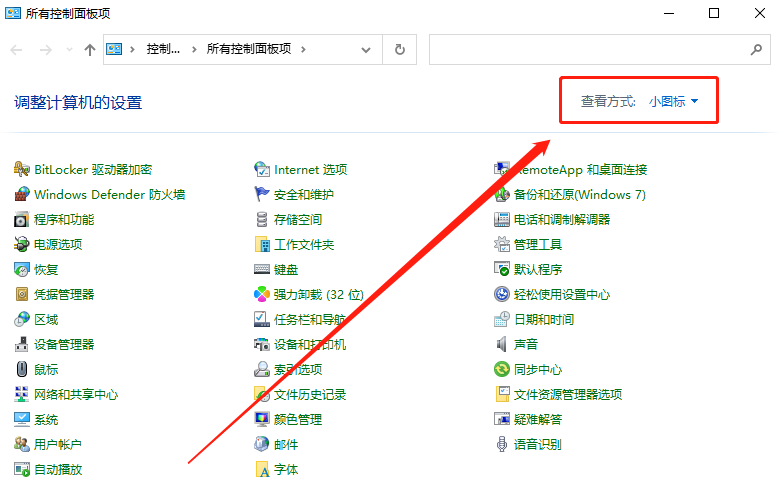Click the 电源选项 icon
The height and width of the screenshot is (502, 778).
[x=22, y=245]
